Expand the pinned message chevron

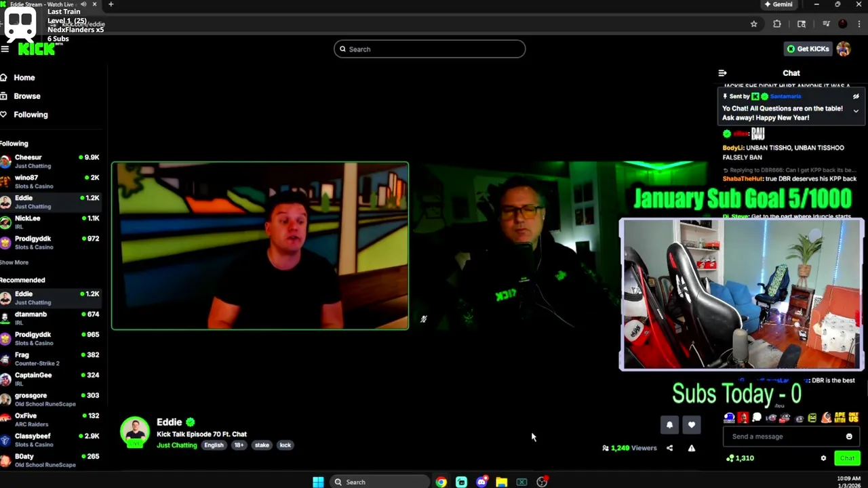[856, 111]
